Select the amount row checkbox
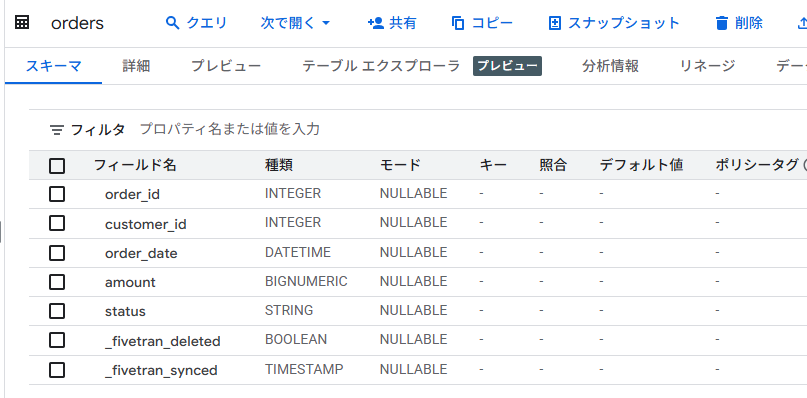 click(x=57, y=282)
